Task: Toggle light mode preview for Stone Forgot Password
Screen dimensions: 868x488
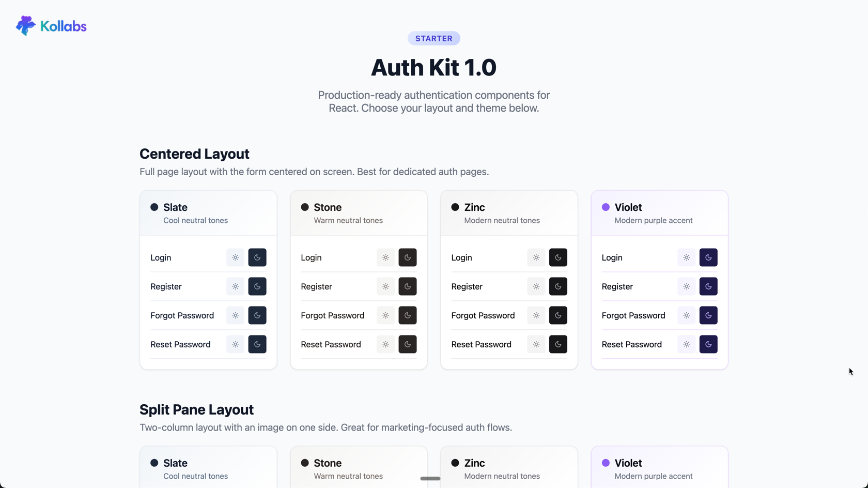Action: click(385, 315)
